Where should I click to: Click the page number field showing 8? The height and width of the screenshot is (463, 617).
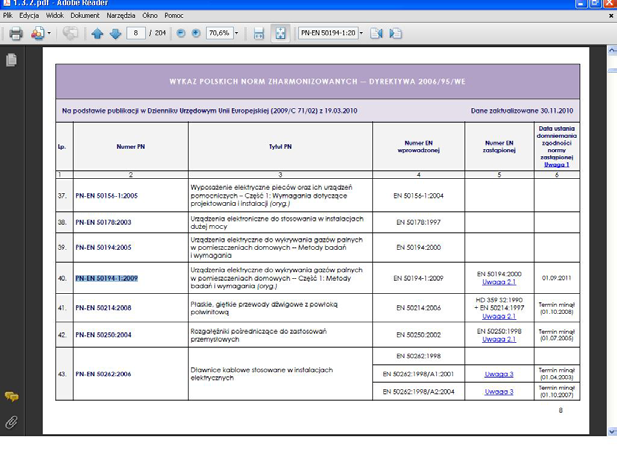pyautogui.click(x=136, y=33)
